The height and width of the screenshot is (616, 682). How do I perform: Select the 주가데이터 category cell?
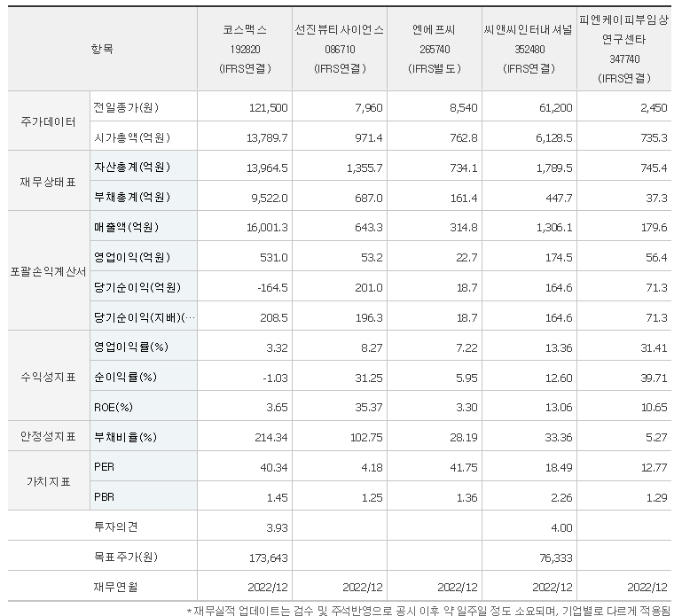click(49, 121)
